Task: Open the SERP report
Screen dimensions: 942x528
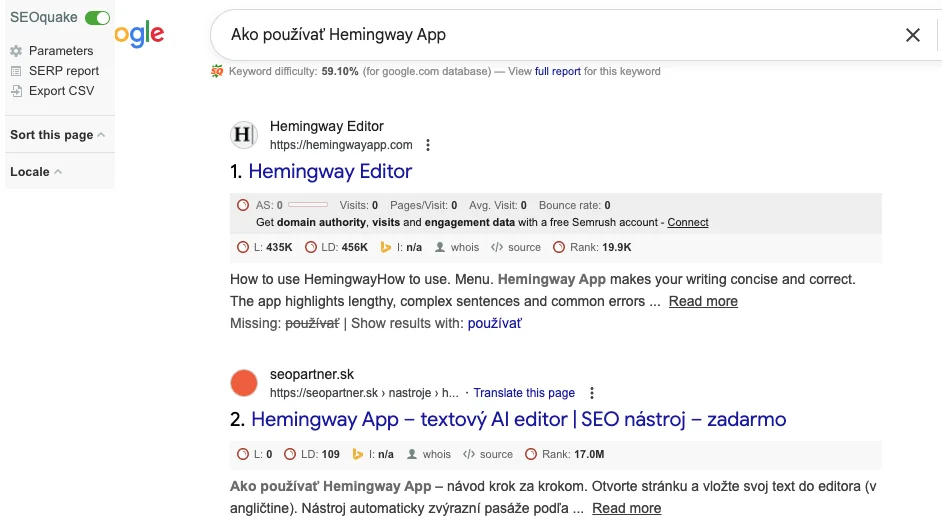Action: [x=63, y=71]
